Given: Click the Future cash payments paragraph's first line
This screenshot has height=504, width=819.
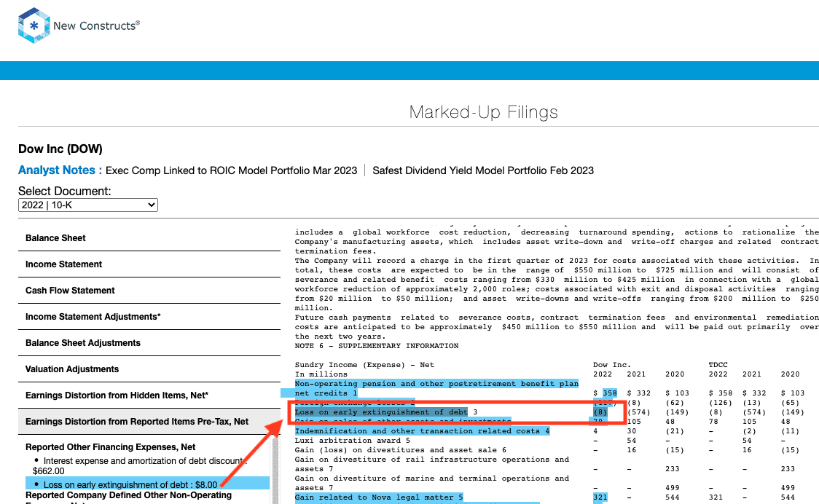Looking at the screenshot, I should click(557, 318).
